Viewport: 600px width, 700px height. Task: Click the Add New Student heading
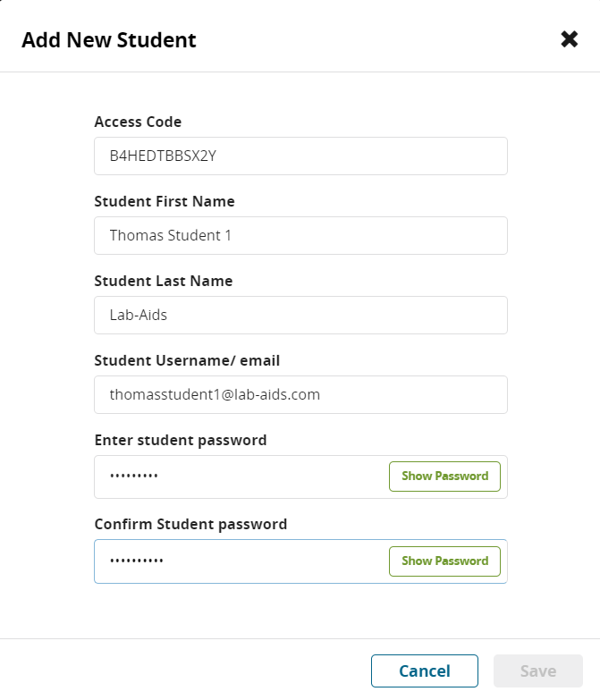pyautogui.click(x=109, y=39)
